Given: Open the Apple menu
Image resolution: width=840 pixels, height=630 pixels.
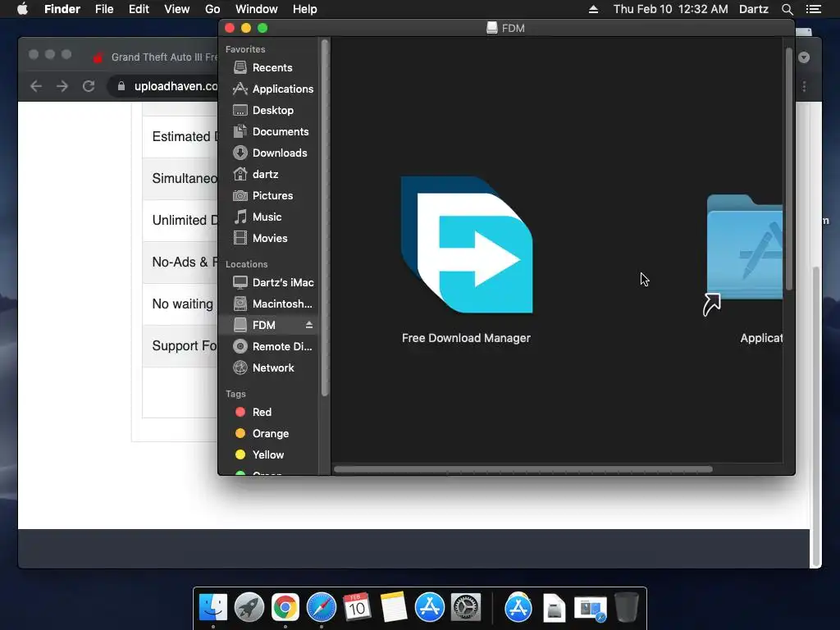Looking at the screenshot, I should coord(22,9).
